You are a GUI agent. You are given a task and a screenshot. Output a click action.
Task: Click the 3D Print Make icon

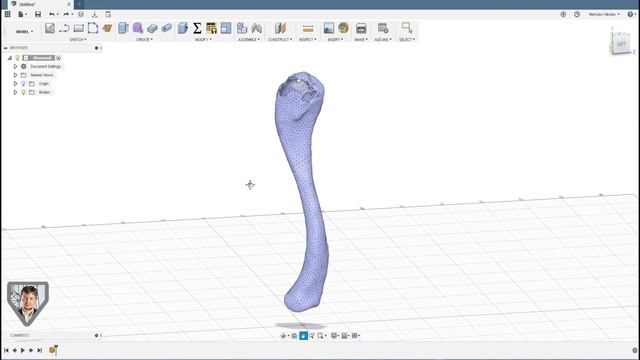click(361, 28)
